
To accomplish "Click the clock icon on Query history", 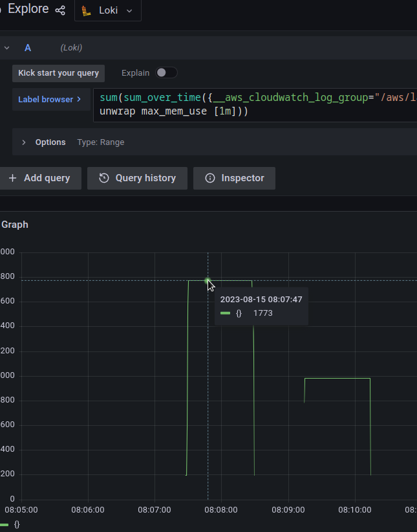I will coord(103,178).
